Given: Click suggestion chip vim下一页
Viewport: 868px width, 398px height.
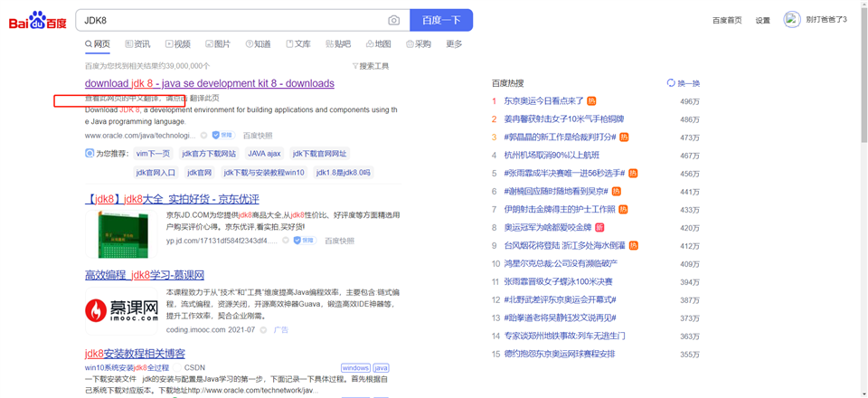Looking at the screenshot, I should click(153, 154).
